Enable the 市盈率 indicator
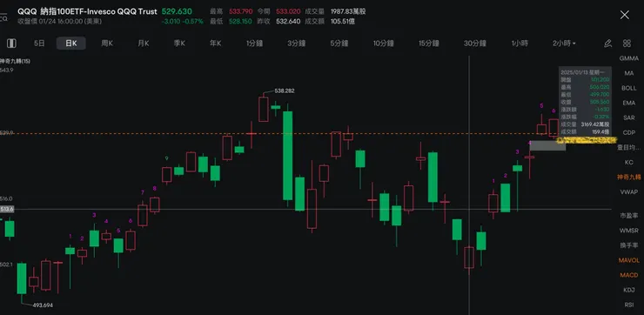Viewport: 644px width, 315px height. point(629,216)
